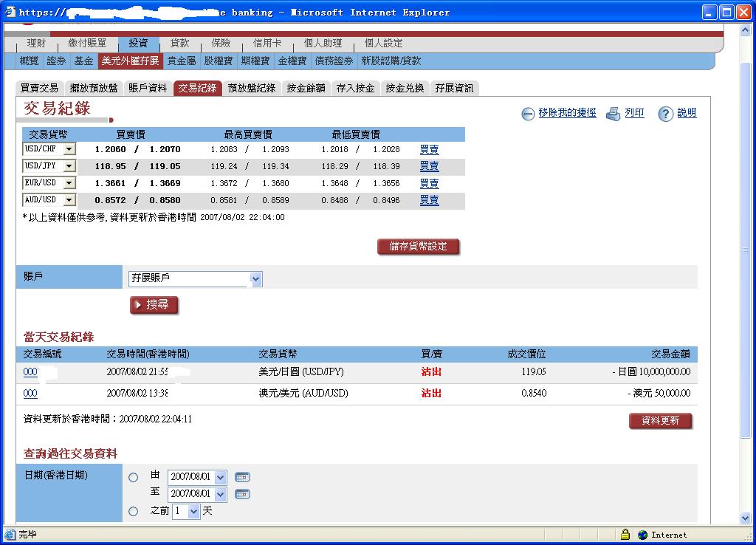
Task: Open the AUD/USD transaction number link
Action: pyautogui.click(x=30, y=393)
